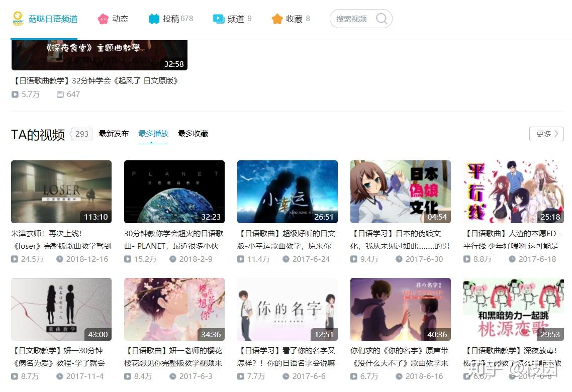Click the play icon beside 8.4万

pos(127,376)
